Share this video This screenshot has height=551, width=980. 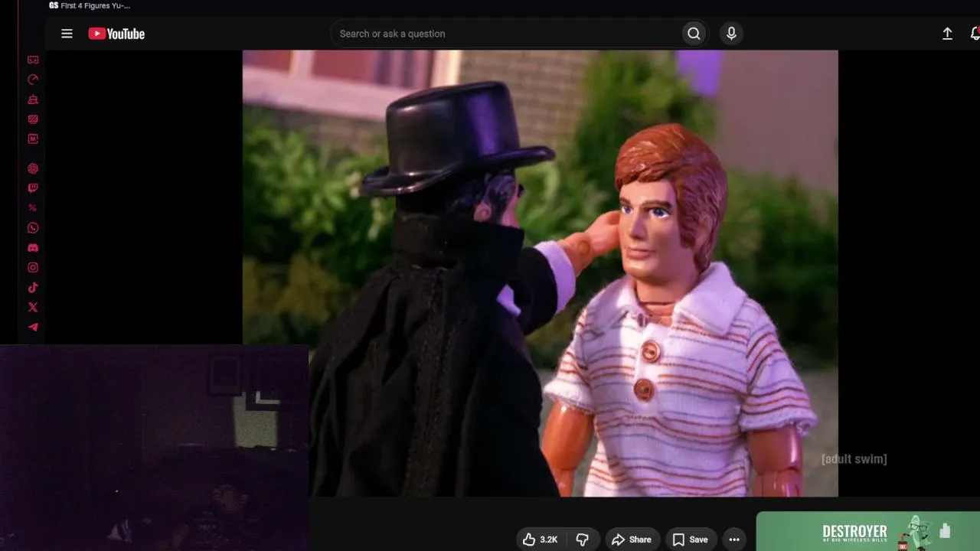(632, 540)
